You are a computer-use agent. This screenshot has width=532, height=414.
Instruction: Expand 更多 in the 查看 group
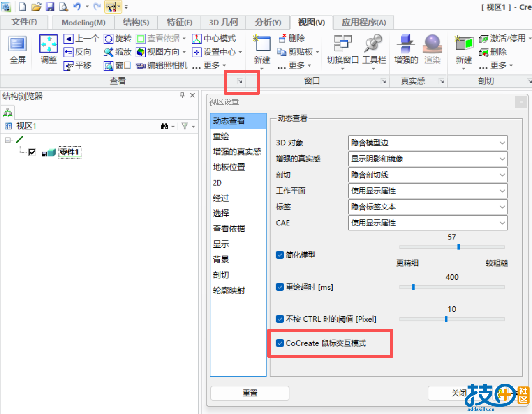[x=209, y=65]
